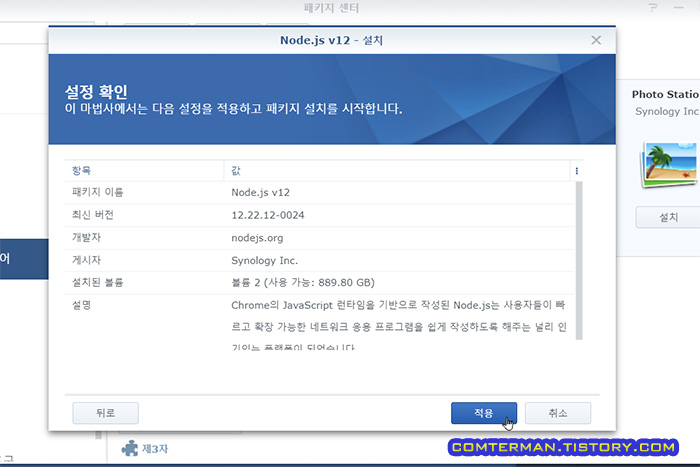Click the Photo Station package thumbnail
Viewport: 700px width, 467px height.
pyautogui.click(x=669, y=164)
